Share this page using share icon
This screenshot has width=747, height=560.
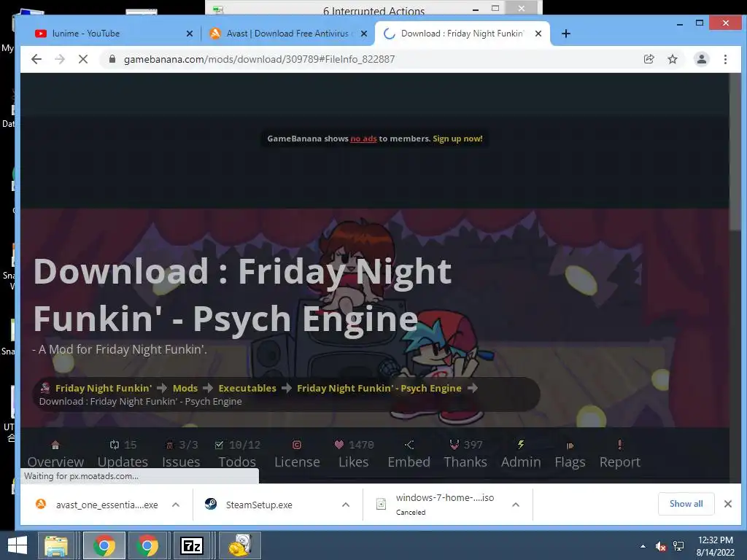pos(649,59)
